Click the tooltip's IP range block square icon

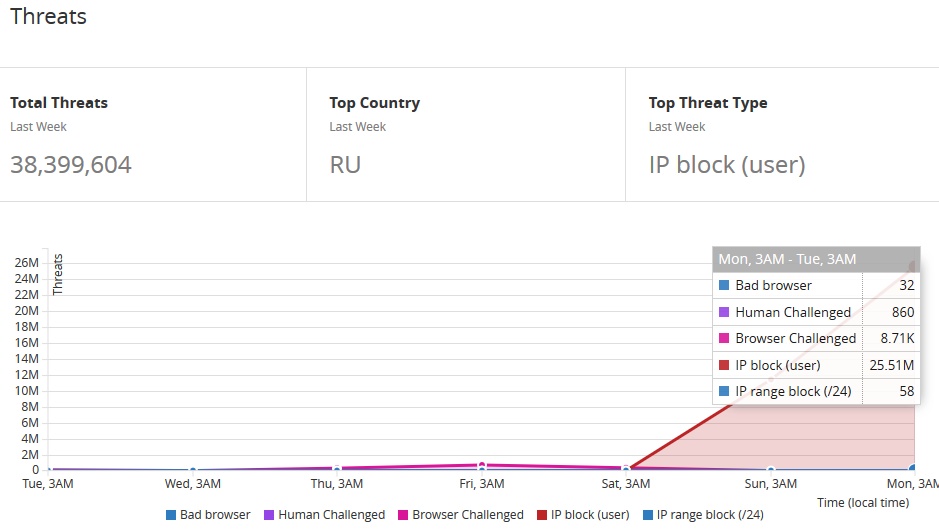(724, 391)
